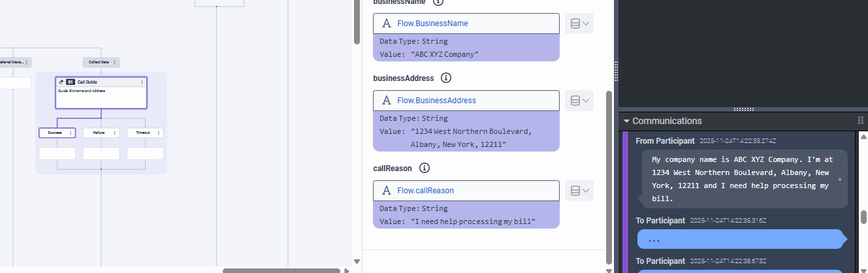The width and height of the screenshot is (868, 273).
Task: Open Collect Data state options menu
Action: 115,62
